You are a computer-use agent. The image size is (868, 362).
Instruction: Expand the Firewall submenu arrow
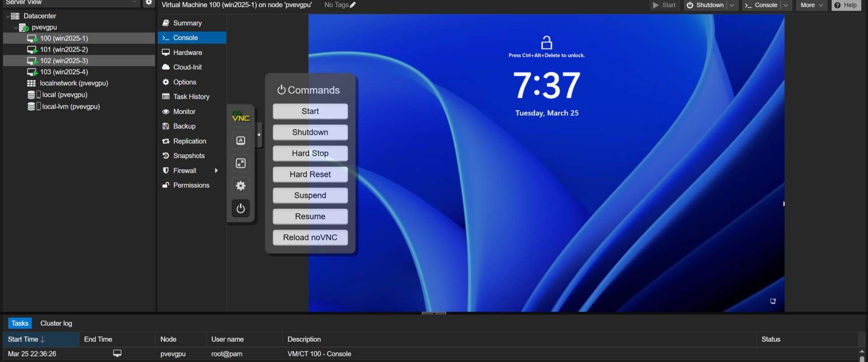point(217,171)
